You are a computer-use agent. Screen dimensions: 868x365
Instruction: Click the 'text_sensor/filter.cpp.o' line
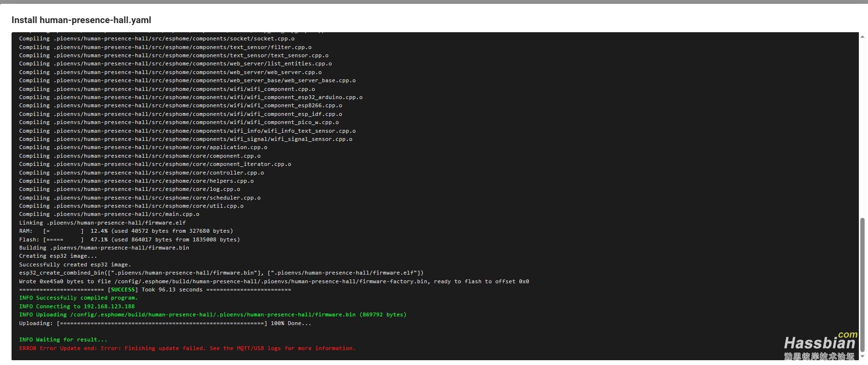point(166,47)
